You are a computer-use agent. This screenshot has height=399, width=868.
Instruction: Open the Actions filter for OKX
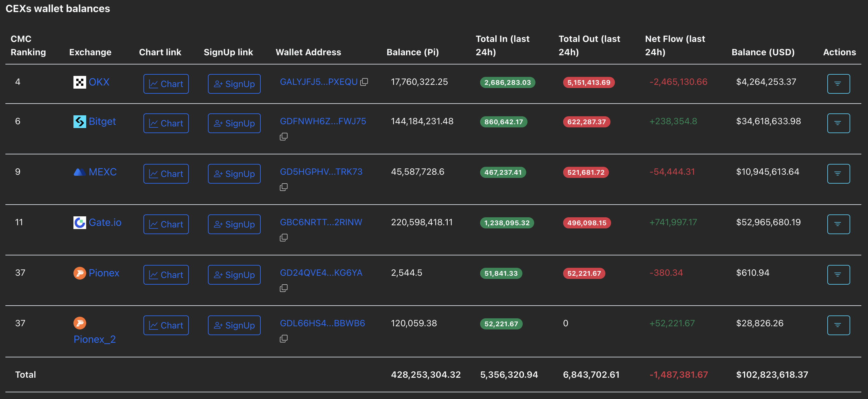coord(838,84)
